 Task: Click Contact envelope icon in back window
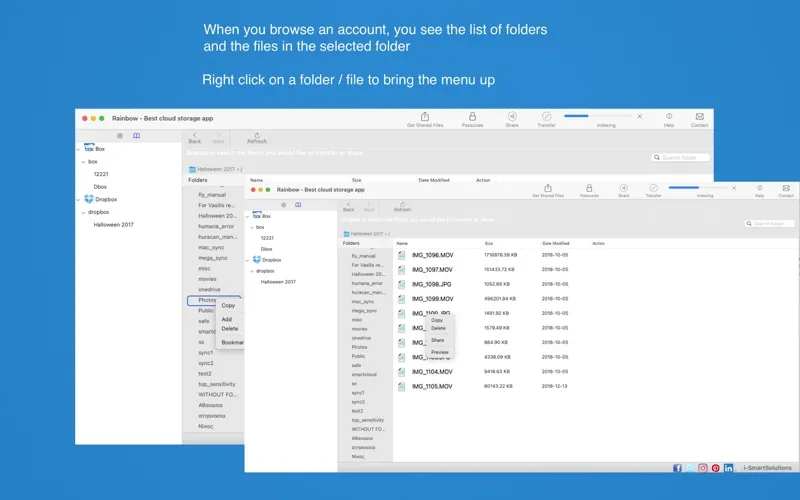coord(699,116)
